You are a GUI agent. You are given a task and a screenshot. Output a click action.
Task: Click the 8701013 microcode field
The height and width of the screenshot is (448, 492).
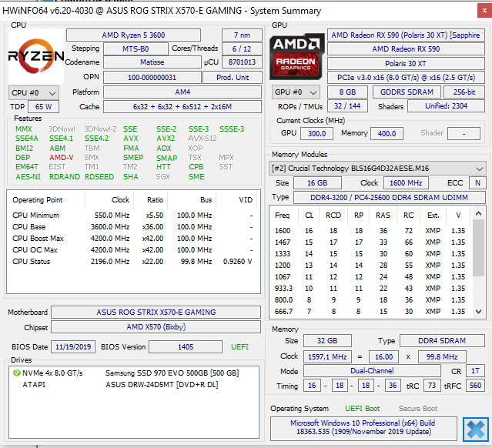point(242,62)
